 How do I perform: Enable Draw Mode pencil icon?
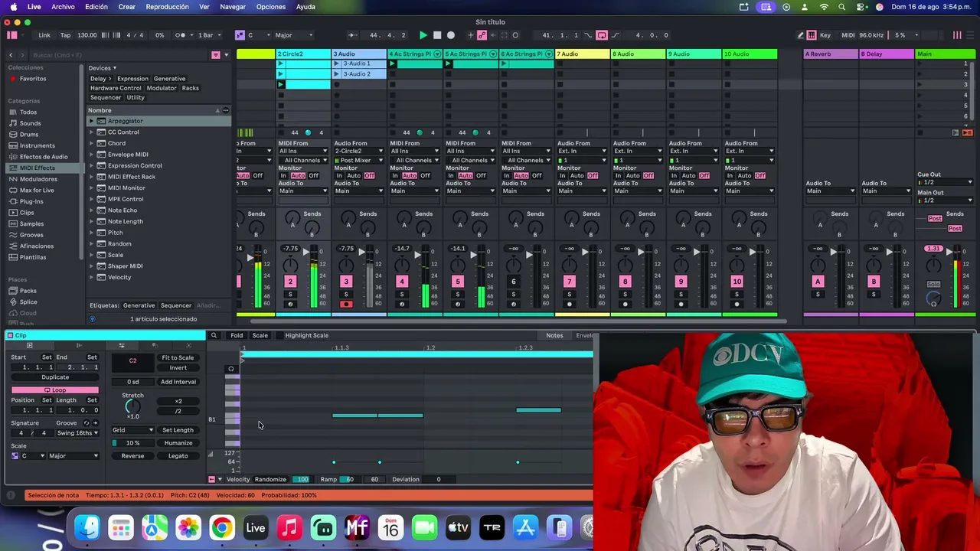800,35
